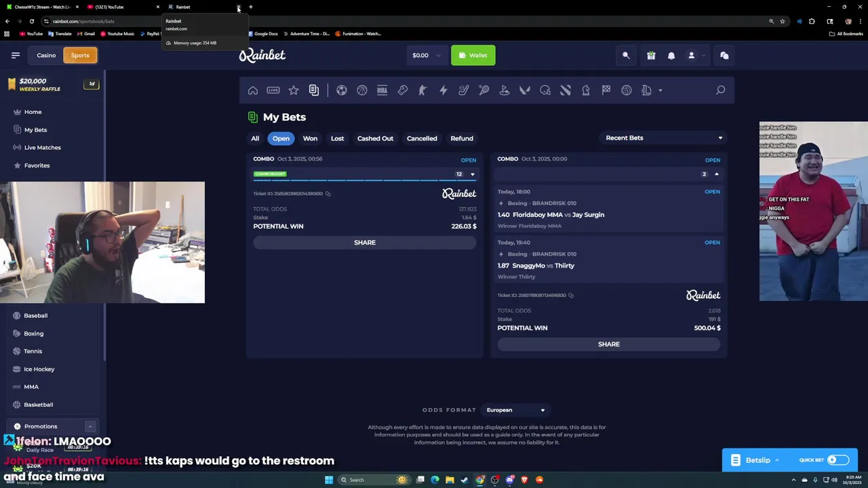Select the ice hockey stick icon
Image resolution: width=868 pixels, height=488 pixels.
tap(464, 90)
